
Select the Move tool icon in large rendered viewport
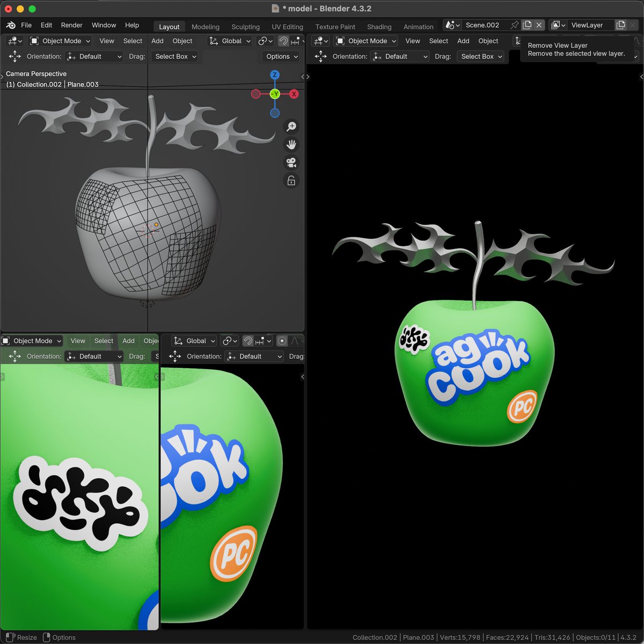321,56
